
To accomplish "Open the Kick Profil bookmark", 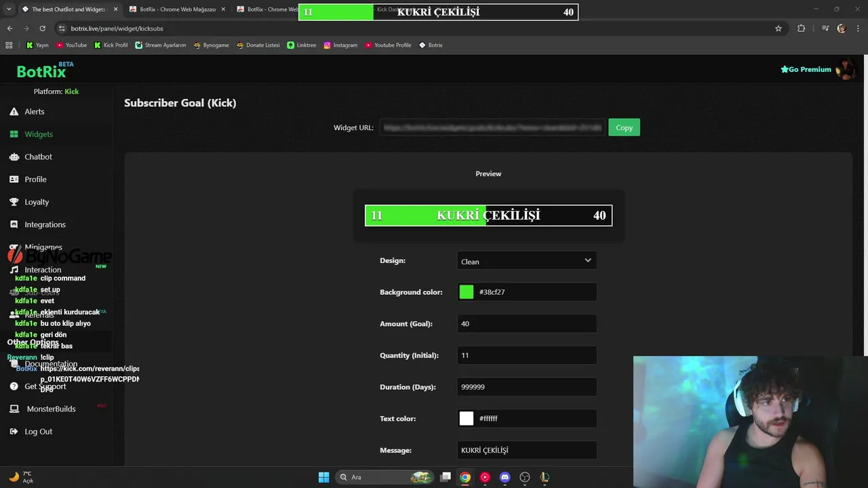I will pos(111,45).
